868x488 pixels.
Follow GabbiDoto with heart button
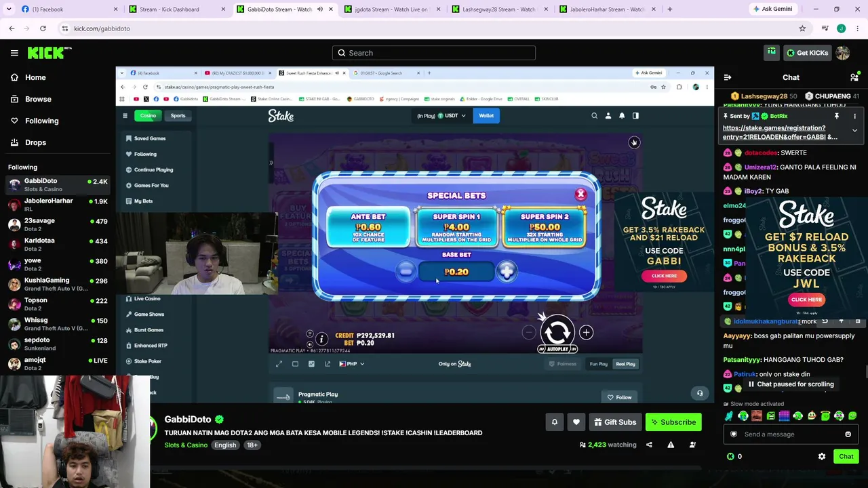[576, 422]
